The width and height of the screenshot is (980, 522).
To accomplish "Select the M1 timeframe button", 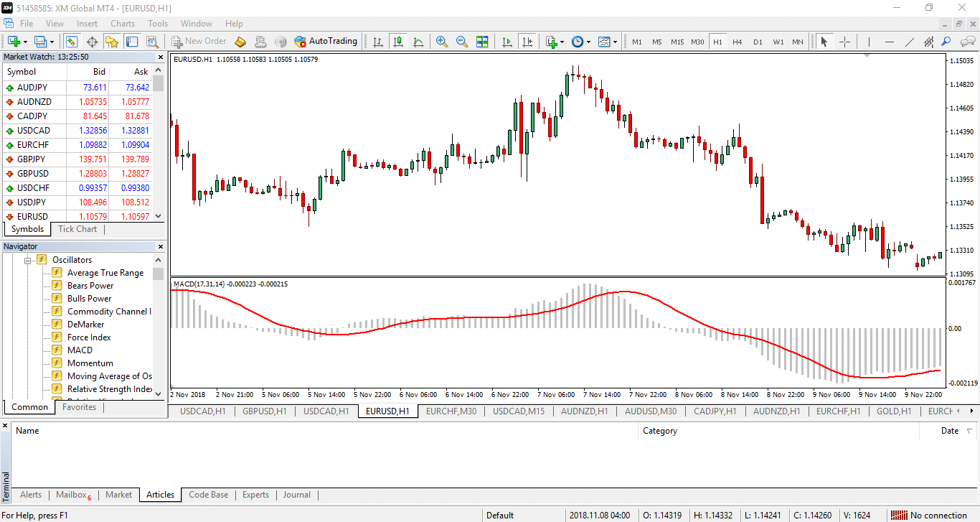I will point(637,42).
